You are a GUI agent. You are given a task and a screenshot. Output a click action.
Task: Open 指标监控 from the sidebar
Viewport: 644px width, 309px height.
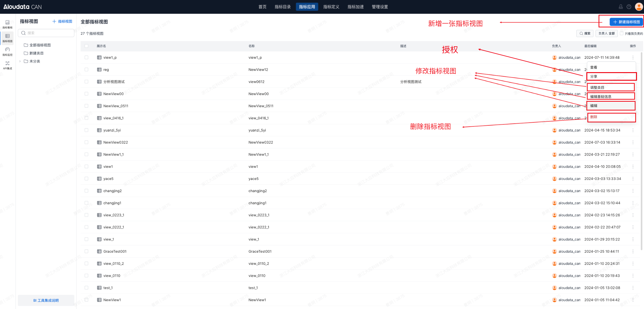7,51
